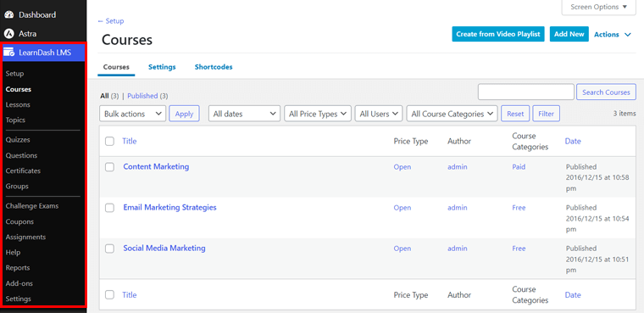Click the Search Courses button

[x=606, y=92]
